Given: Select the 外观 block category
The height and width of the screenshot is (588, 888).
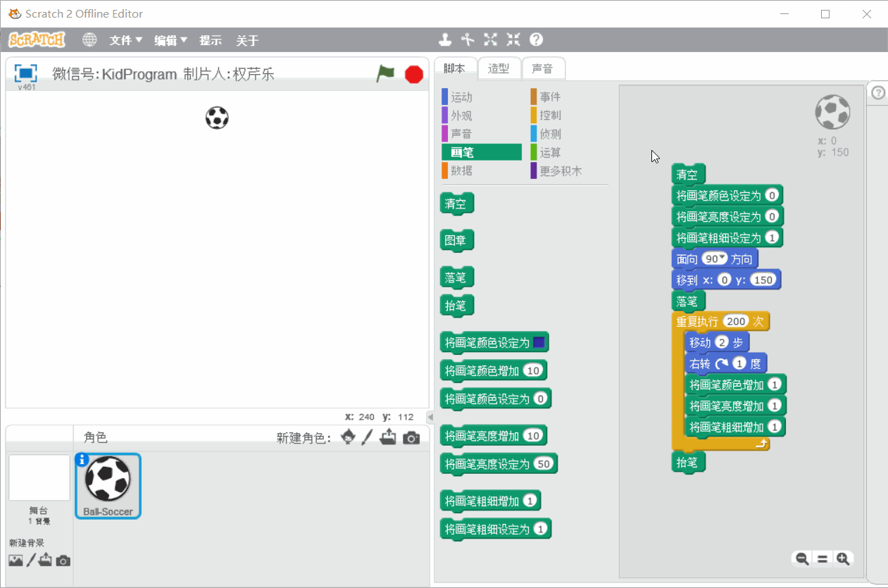Looking at the screenshot, I should tap(482, 115).
